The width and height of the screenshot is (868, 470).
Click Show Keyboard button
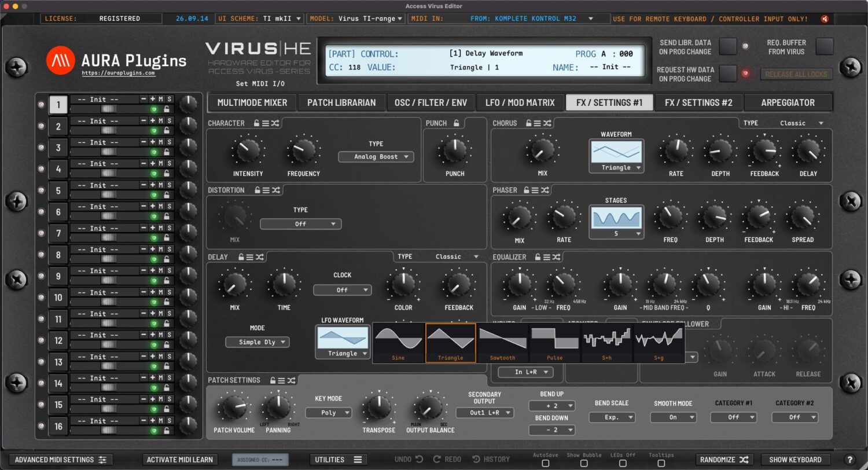795,460
